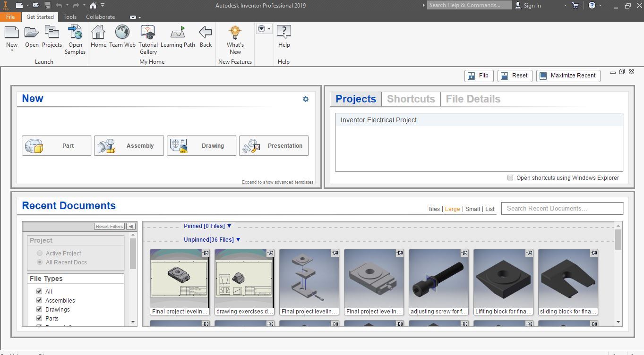
Task: Switch to the Get Started tab
Action: (x=40, y=17)
